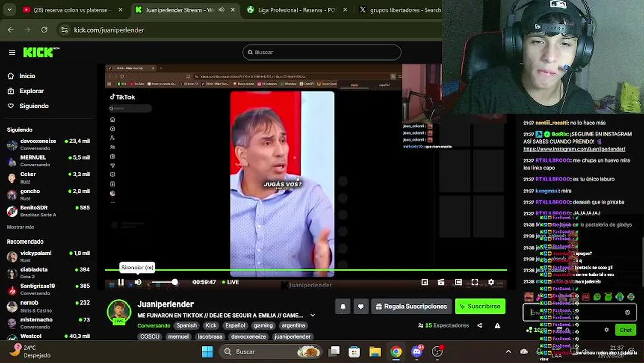The width and height of the screenshot is (644, 363).
Task: Jump to LIVE in the player
Action: click(231, 282)
